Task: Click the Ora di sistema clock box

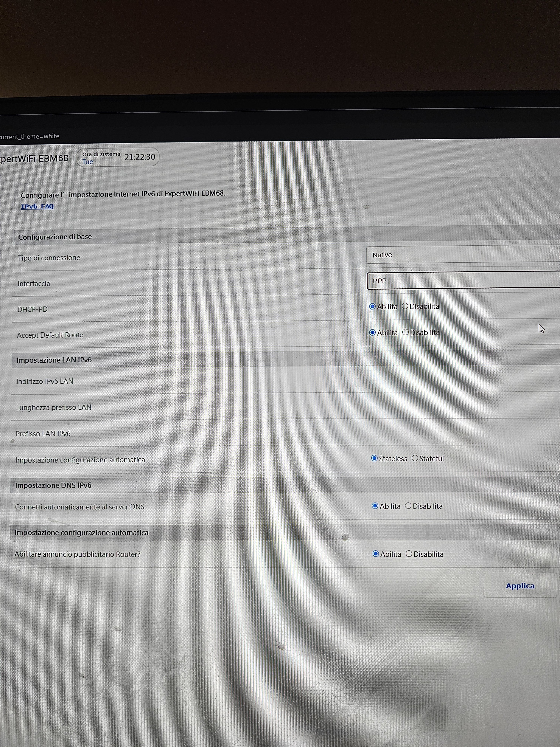Action: [117, 157]
